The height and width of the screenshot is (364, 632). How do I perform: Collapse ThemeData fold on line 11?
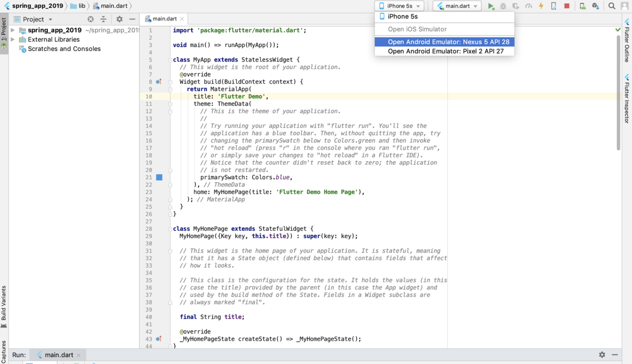tap(170, 104)
